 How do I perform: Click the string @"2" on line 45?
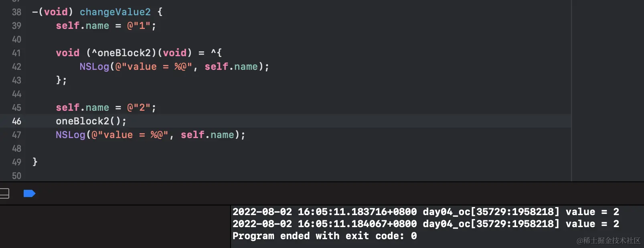point(139,108)
